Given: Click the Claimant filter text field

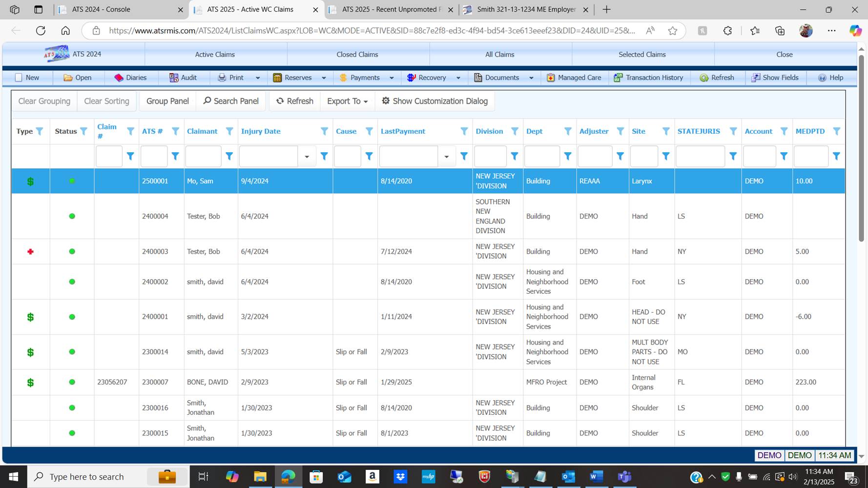Looking at the screenshot, I should click(203, 157).
